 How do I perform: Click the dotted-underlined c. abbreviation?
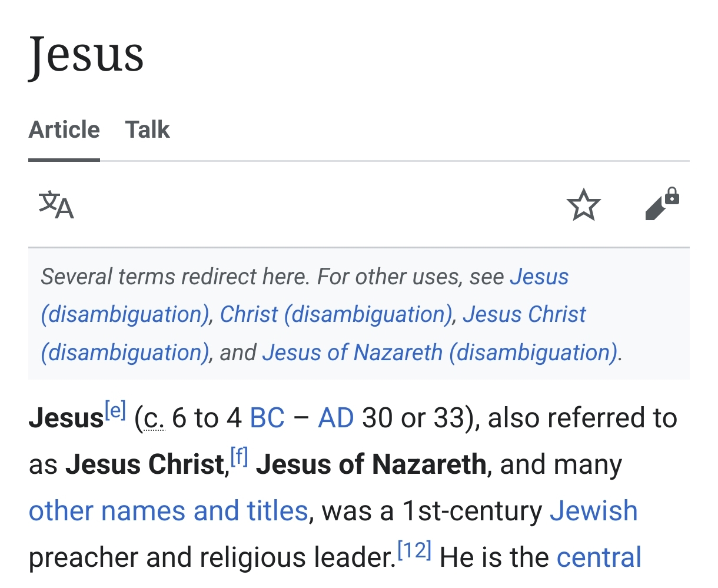(x=154, y=419)
